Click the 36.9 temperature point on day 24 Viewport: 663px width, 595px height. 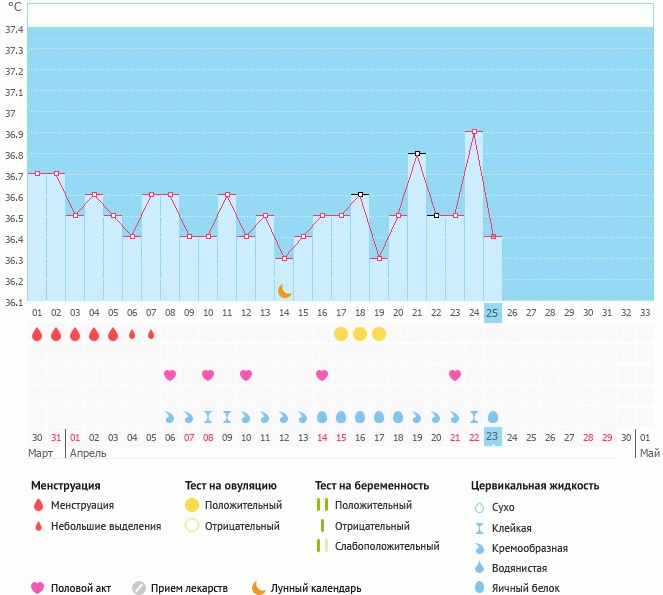click(x=474, y=131)
